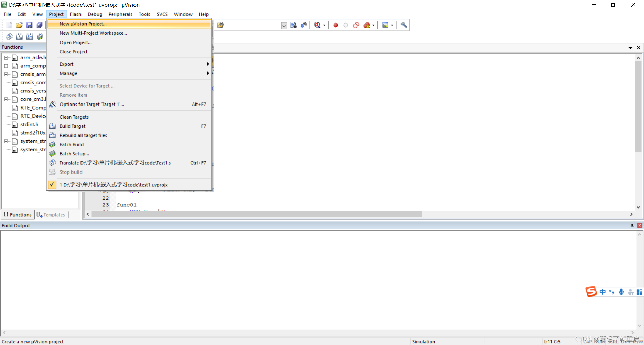Expand the arm_comp tree node

pyautogui.click(x=6, y=66)
